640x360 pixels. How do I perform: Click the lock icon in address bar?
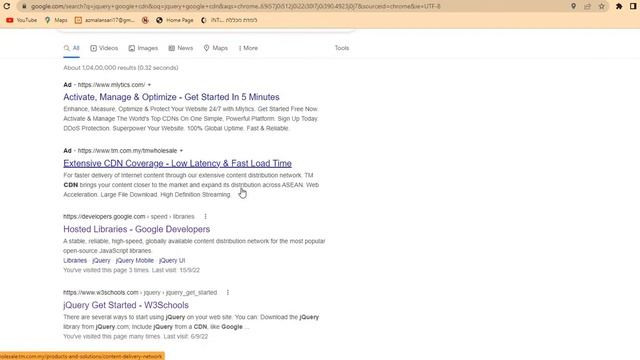[24, 7]
